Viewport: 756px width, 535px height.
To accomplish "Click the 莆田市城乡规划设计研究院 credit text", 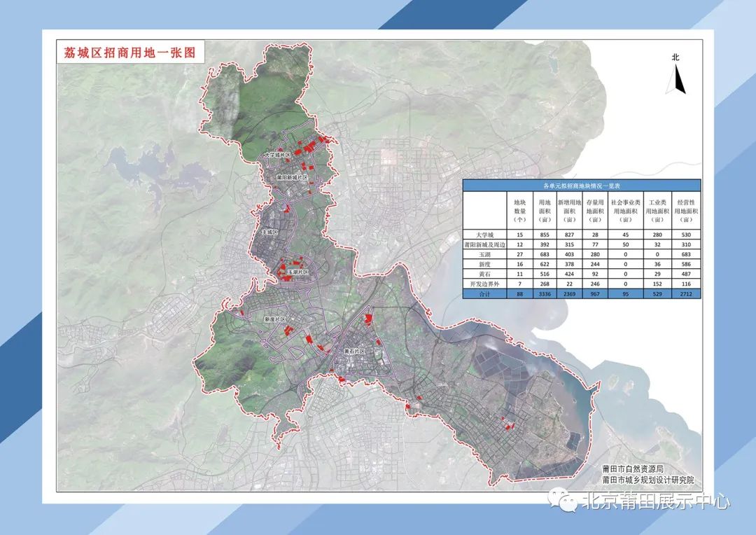I will coord(647,480).
